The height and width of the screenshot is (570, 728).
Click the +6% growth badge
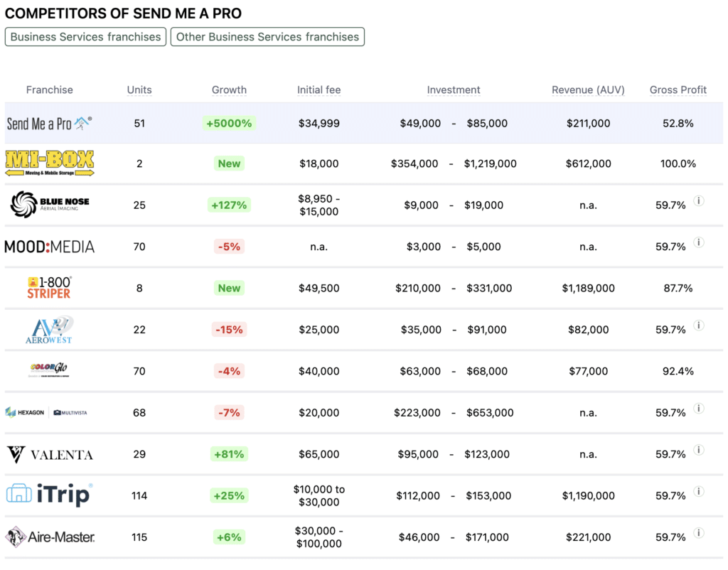(x=230, y=537)
